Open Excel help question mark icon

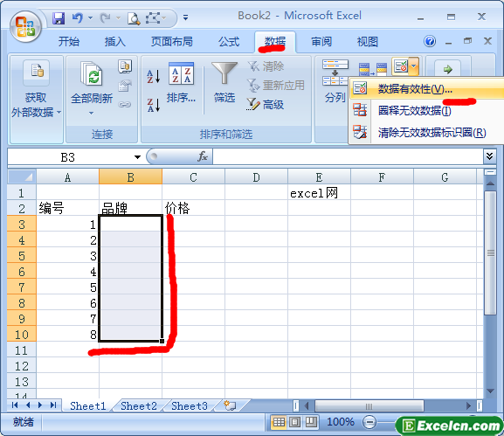(430, 41)
